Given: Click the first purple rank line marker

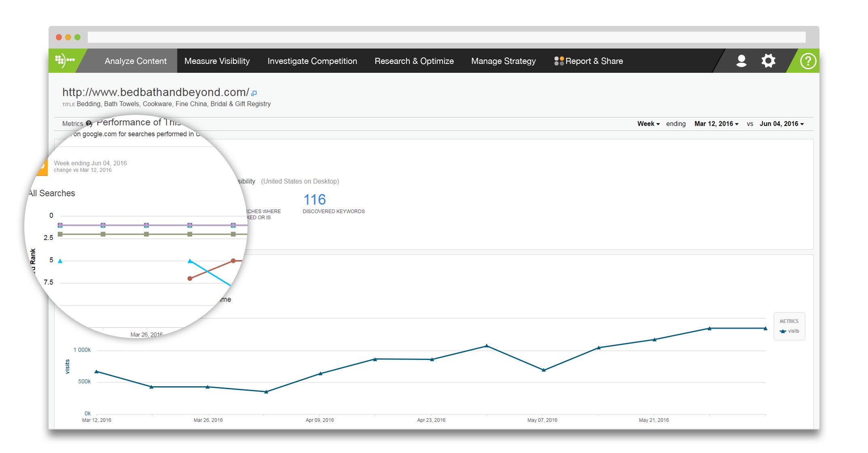Looking at the screenshot, I should click(x=60, y=225).
